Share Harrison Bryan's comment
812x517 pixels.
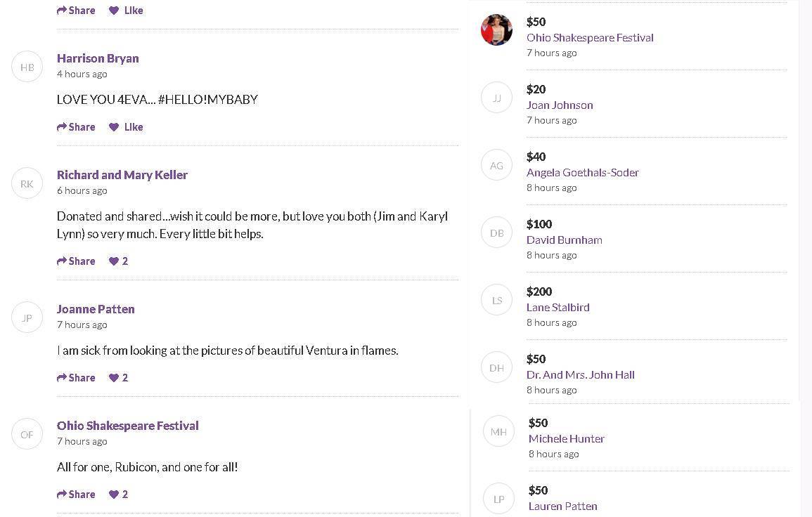point(76,127)
